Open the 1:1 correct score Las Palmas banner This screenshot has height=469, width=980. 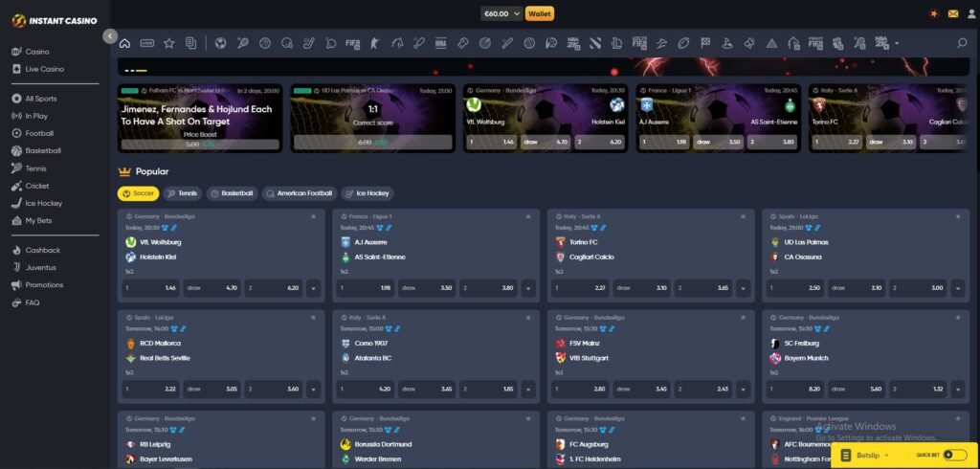372,118
